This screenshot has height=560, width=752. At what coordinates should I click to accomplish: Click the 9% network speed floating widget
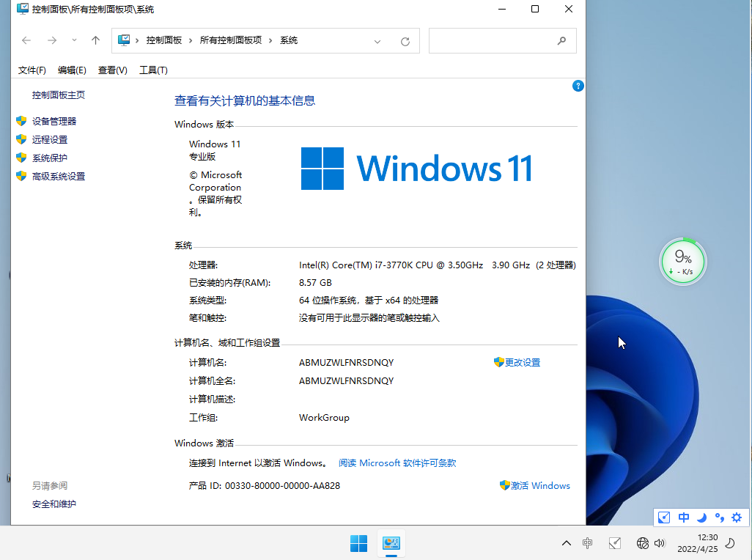(x=682, y=262)
